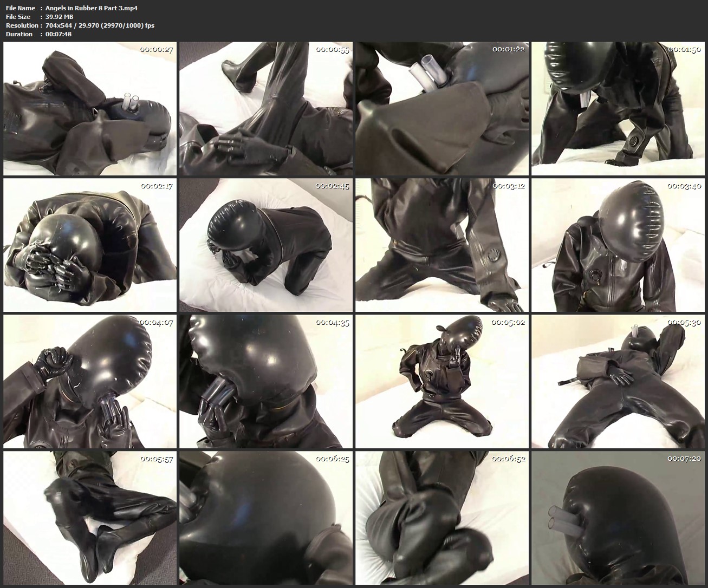Image resolution: width=708 pixels, height=588 pixels.
Task: Click the 'File Size' label
Action: pos(18,17)
